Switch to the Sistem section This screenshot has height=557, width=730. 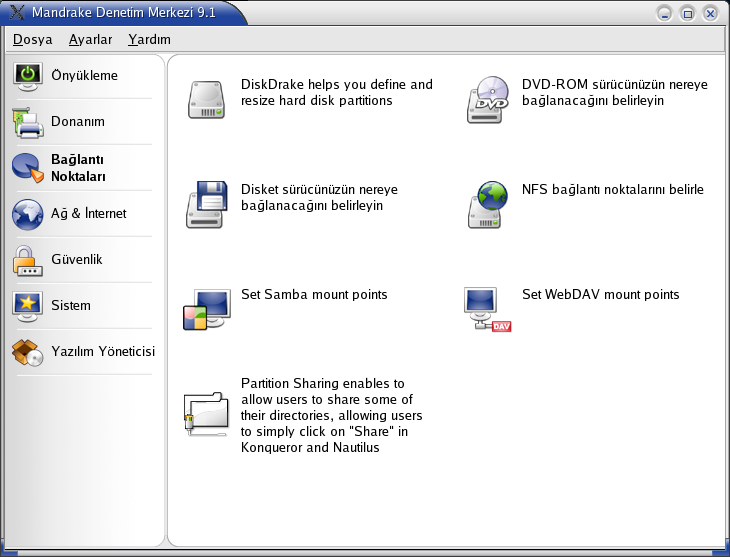coord(71,306)
